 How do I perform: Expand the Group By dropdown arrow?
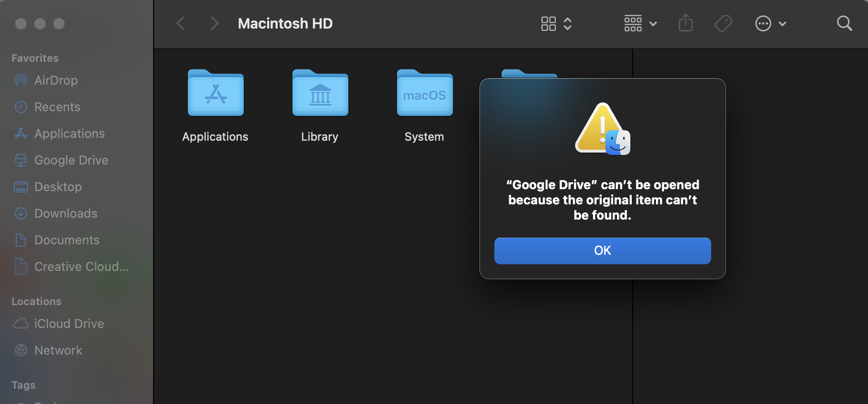point(653,24)
